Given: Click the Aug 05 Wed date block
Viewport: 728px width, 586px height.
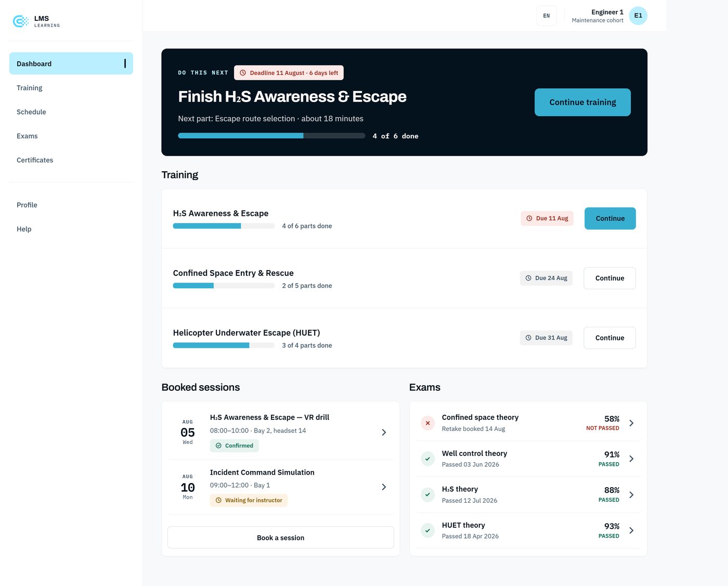Looking at the screenshot, I should (188, 432).
